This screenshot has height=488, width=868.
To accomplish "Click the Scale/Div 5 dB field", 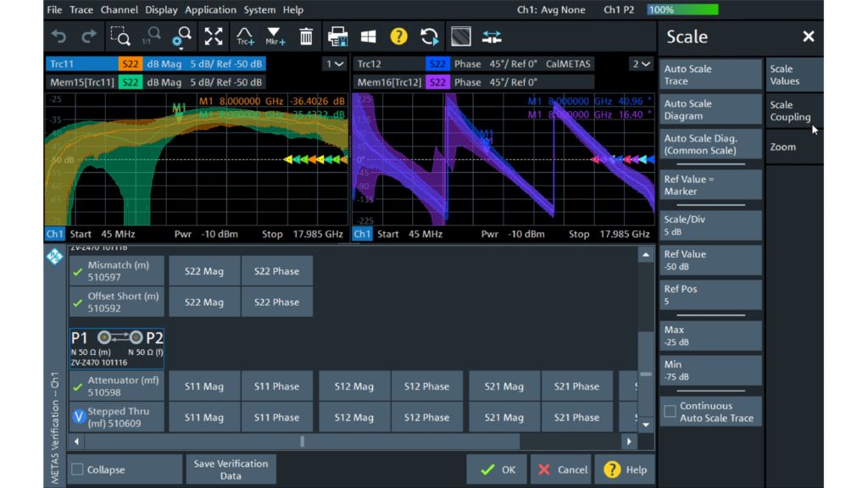I will 710,225.
